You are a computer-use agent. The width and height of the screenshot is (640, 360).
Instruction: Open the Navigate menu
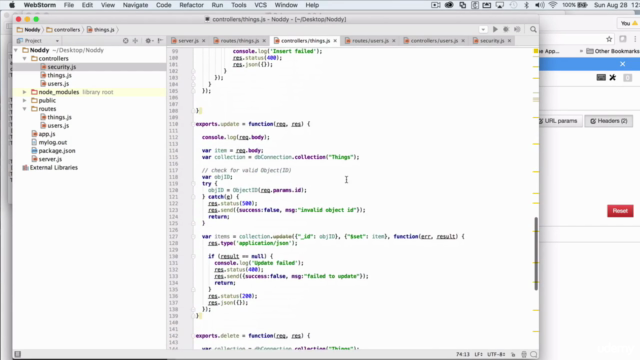(x=135, y=5)
